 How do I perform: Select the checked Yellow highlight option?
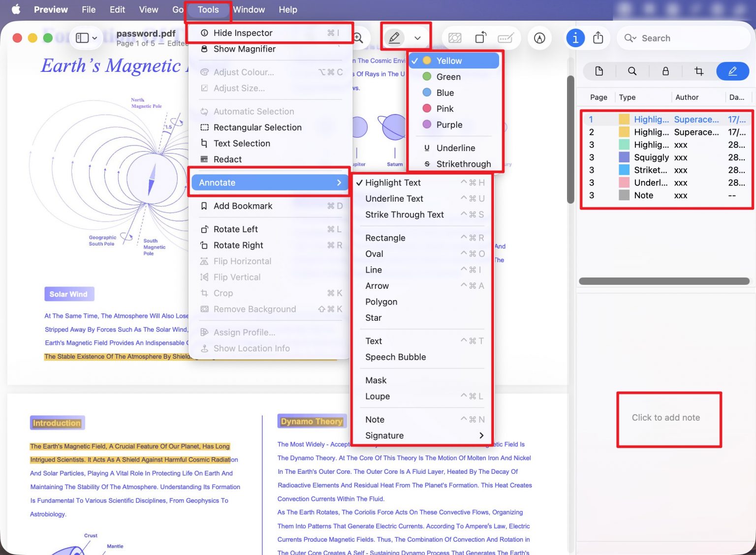click(454, 61)
